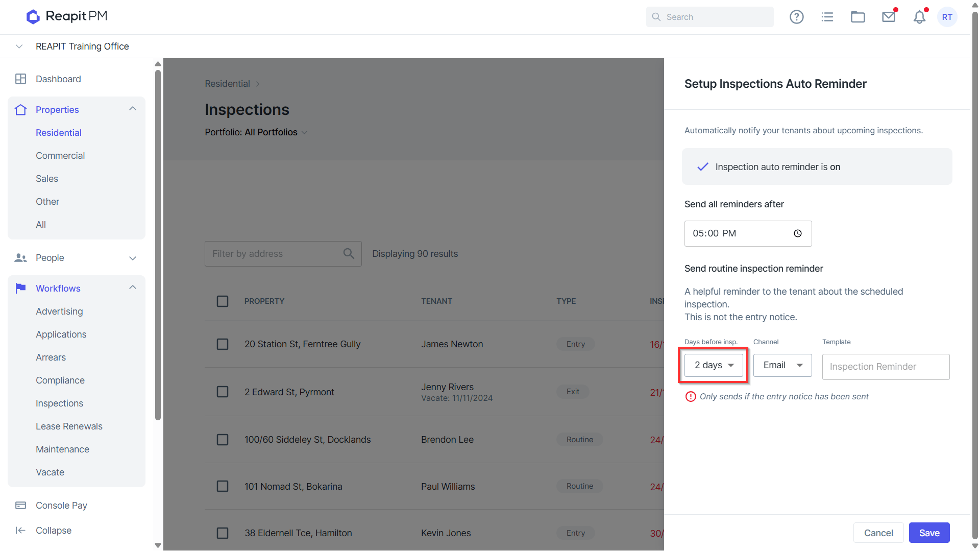Viewport: 980px width, 551px height.
Task: Open the bell alerts icon
Action: (919, 17)
